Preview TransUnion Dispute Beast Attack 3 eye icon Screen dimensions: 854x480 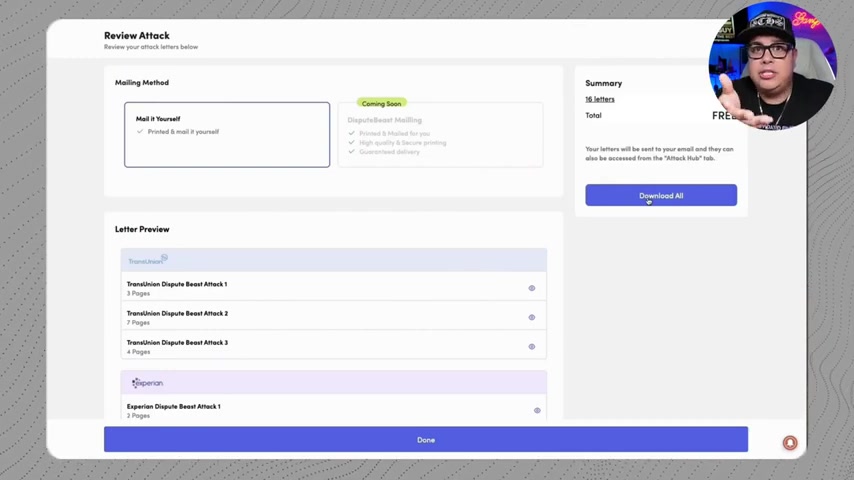532,347
